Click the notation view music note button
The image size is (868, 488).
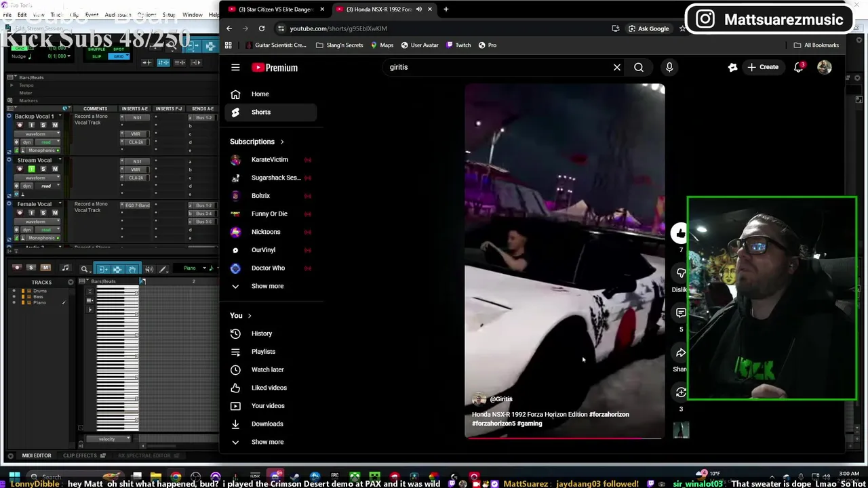click(x=65, y=268)
